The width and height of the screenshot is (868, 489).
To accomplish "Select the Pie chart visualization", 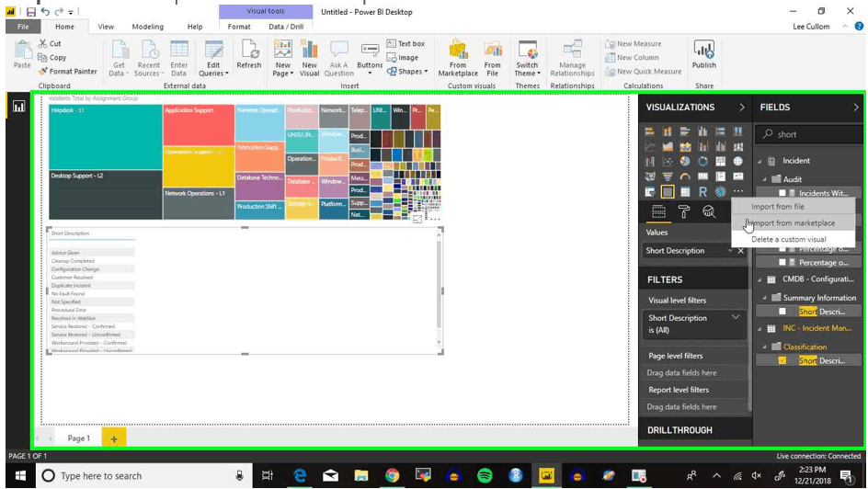I will [x=685, y=162].
